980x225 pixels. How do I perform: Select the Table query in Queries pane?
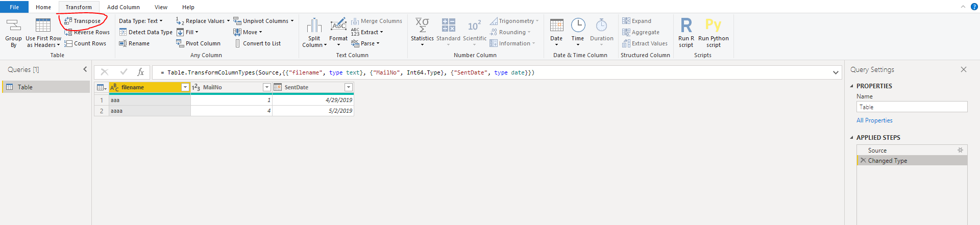point(46,87)
